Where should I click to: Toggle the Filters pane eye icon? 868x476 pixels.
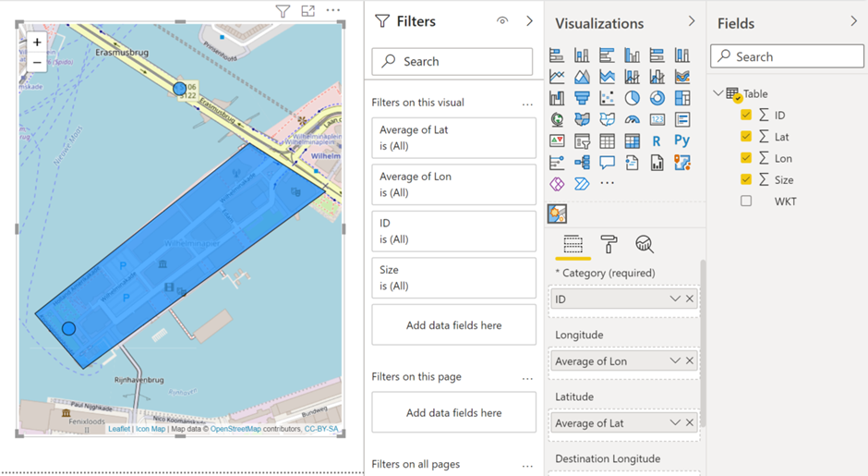coord(502,21)
